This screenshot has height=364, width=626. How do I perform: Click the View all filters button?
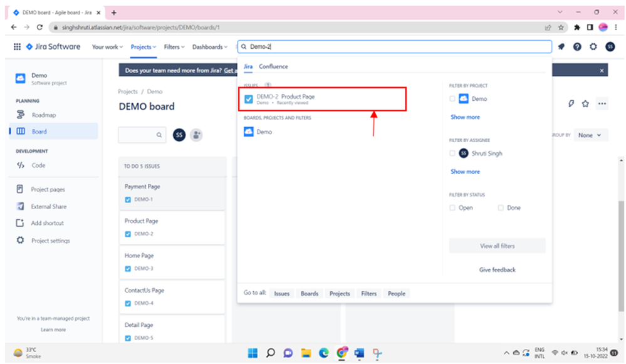point(497,245)
